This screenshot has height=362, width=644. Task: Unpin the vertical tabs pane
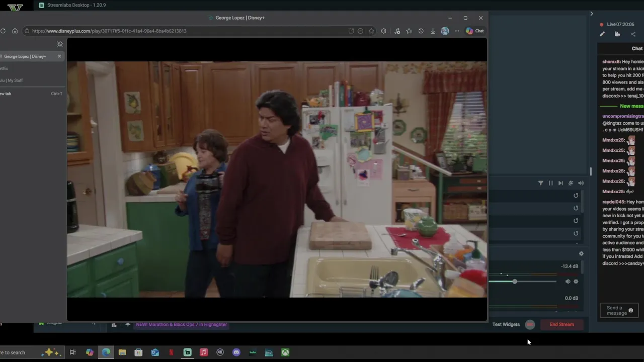pyautogui.click(x=60, y=44)
